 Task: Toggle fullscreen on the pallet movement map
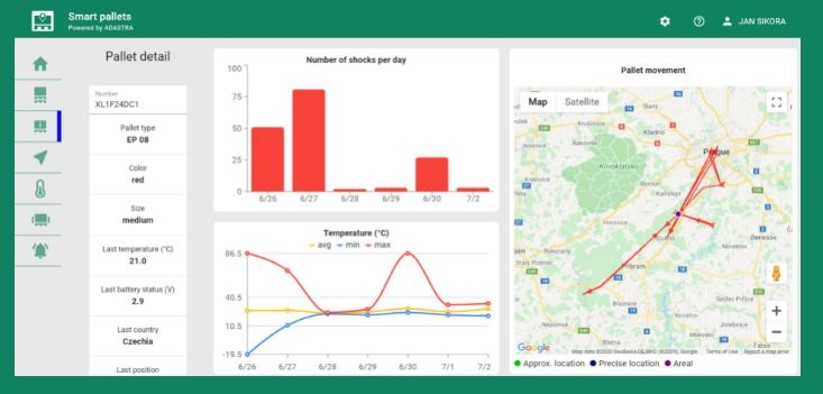776,102
